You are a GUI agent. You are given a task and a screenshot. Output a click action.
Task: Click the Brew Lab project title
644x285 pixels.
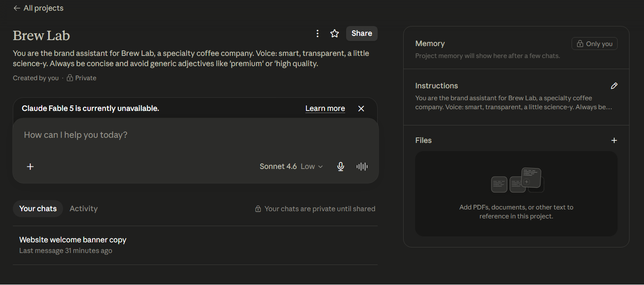point(41,35)
